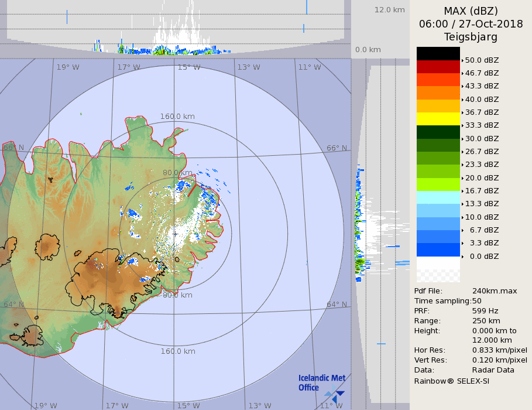Viewport: 532px width, 410px height.
Task: Pick the light cyan 13.3 dBZ swatch
Action: click(438, 197)
